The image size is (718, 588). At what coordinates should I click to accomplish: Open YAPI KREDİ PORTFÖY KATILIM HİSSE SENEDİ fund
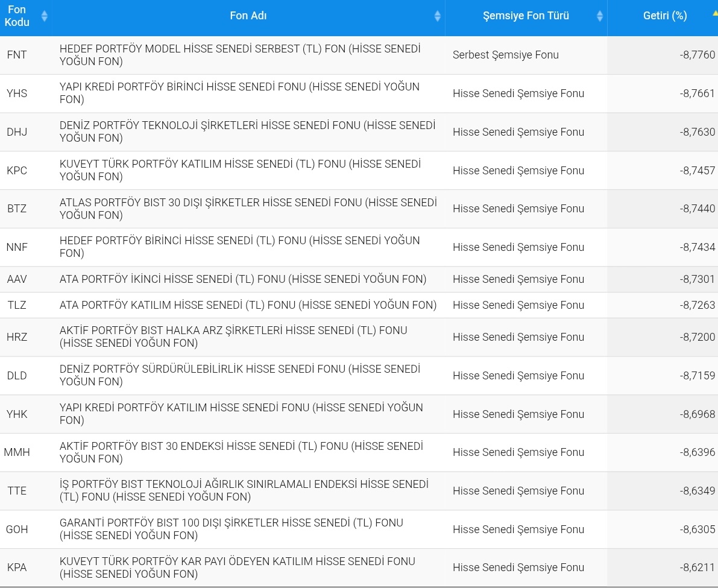241,414
